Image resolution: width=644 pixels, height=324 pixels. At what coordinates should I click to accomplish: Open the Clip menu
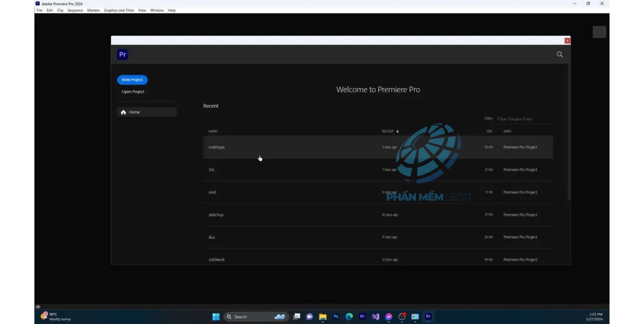(60, 10)
